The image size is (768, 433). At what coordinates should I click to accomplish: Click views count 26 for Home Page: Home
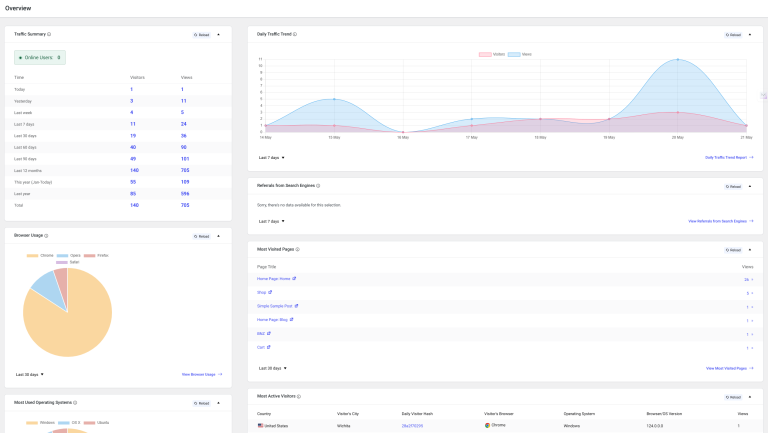[747, 280]
